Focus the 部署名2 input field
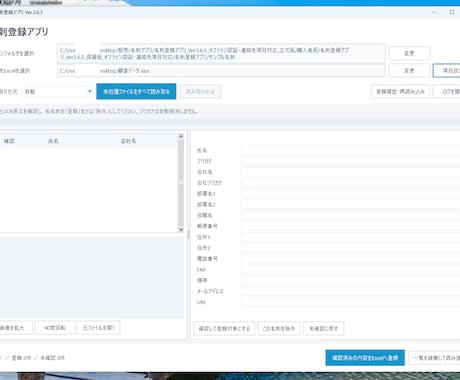The width and height of the screenshot is (460, 380). [351, 204]
